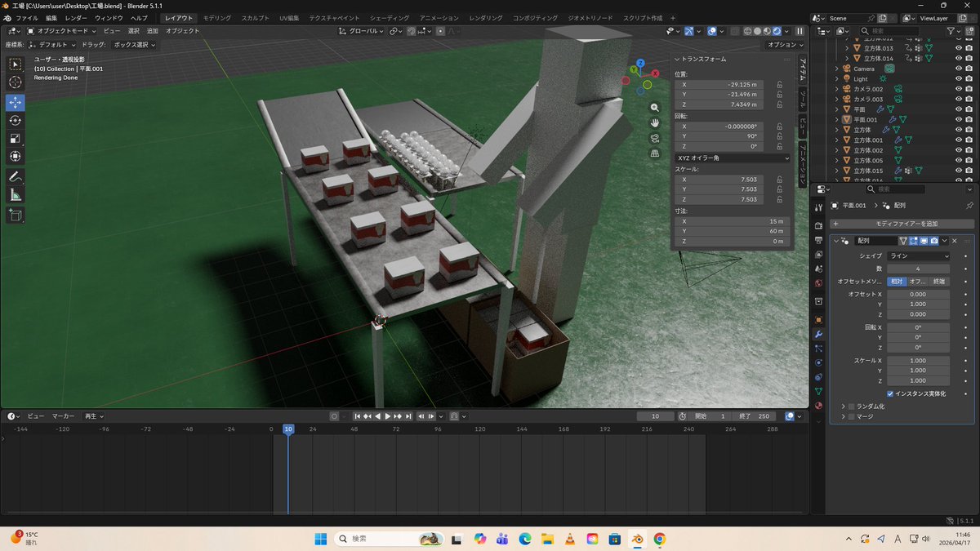Open the World properties tab
Viewport: 980px width, 551px height.
pyautogui.click(x=818, y=284)
